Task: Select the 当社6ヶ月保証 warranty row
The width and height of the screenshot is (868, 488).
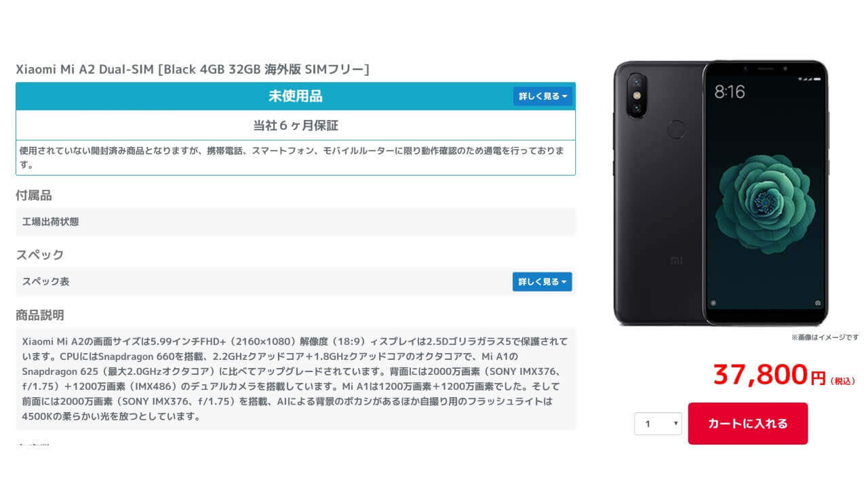Action: click(x=296, y=125)
